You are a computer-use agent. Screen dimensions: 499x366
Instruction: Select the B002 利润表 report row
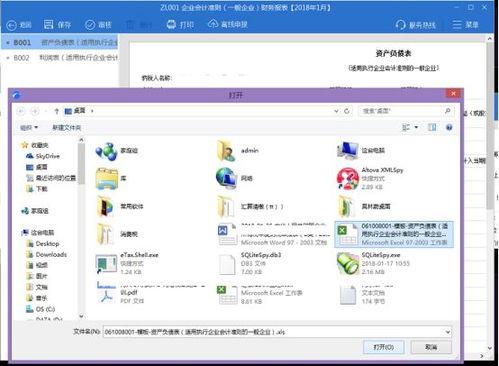(x=60, y=58)
